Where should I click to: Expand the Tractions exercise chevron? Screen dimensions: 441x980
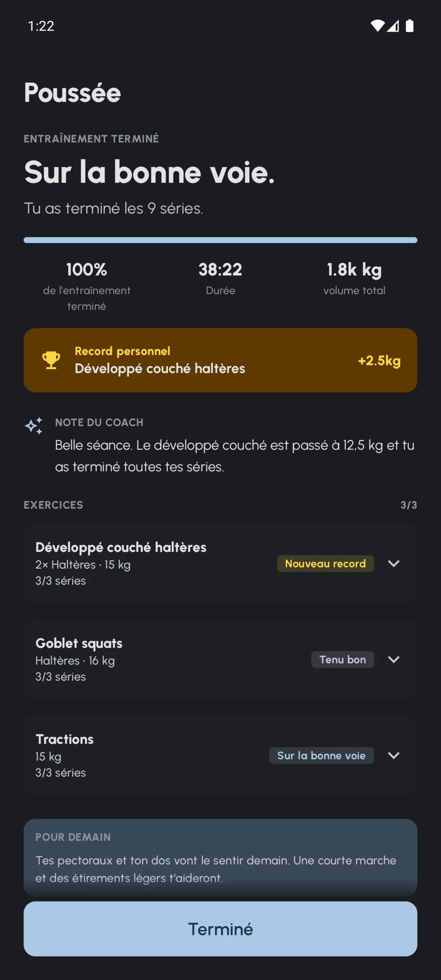[x=394, y=755]
